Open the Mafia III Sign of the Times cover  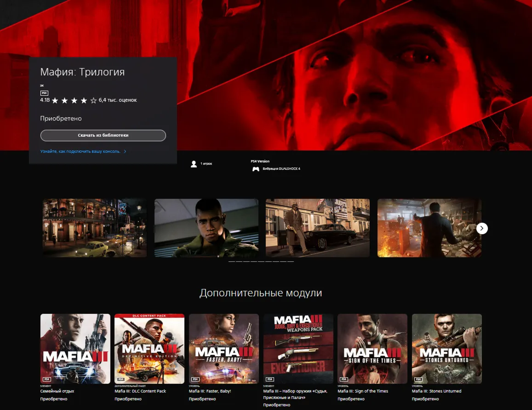coord(372,348)
